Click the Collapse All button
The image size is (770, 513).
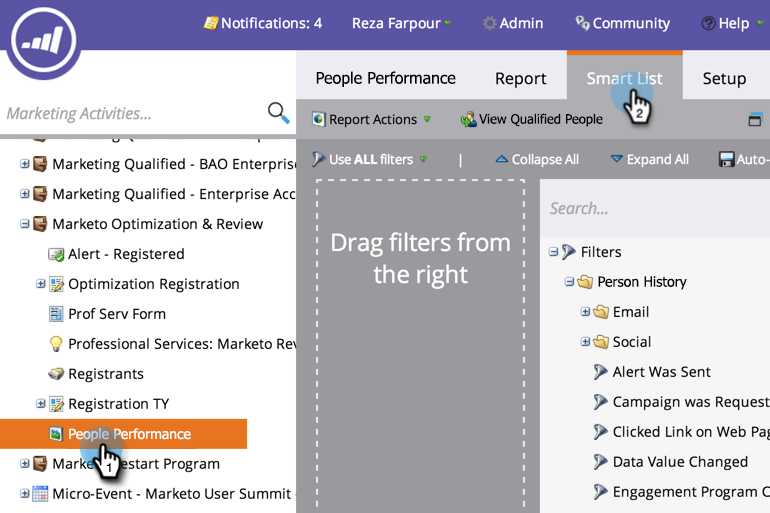(537, 159)
